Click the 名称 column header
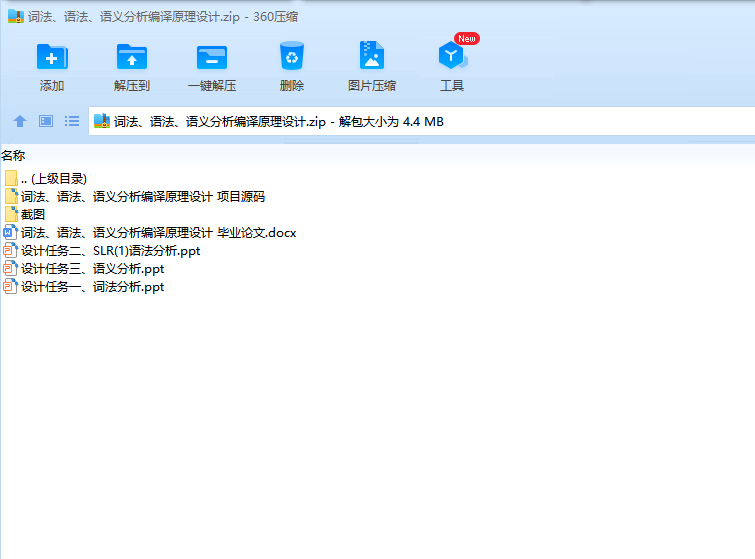This screenshot has height=559, width=755. pyautogui.click(x=13, y=156)
